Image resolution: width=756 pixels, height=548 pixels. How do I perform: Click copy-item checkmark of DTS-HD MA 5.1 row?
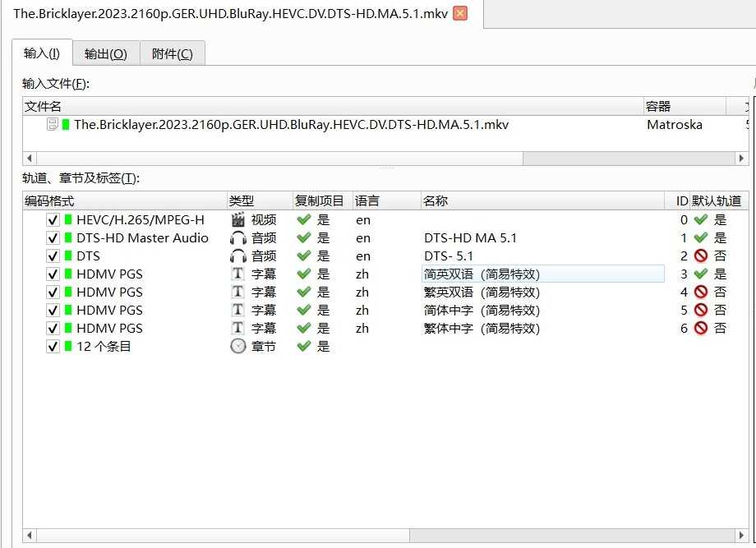(304, 237)
